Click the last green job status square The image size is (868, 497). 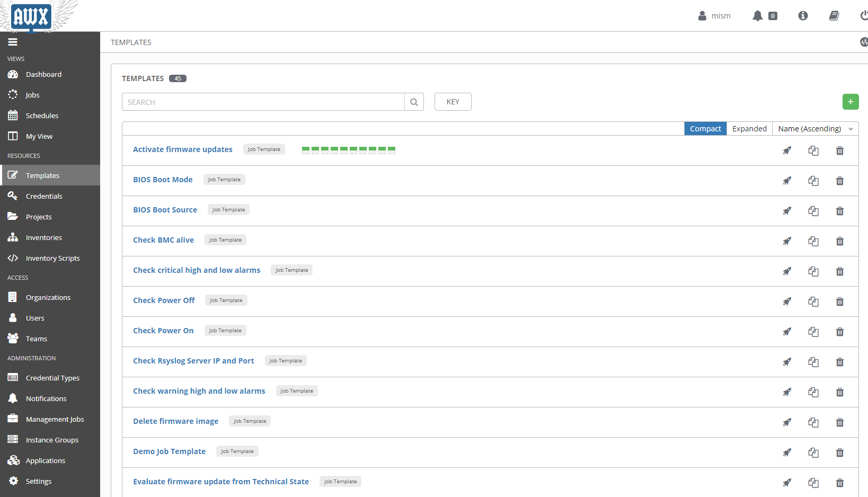[x=392, y=150]
